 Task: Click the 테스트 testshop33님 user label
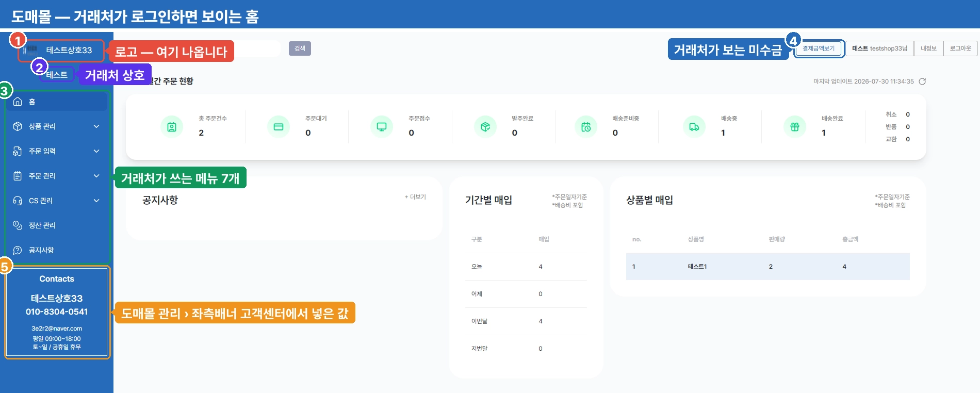coord(879,48)
